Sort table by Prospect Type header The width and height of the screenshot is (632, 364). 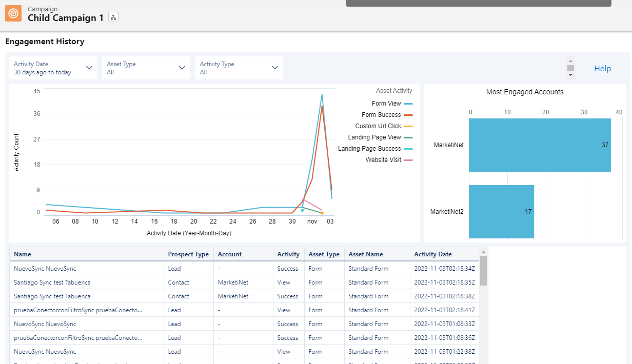click(189, 254)
